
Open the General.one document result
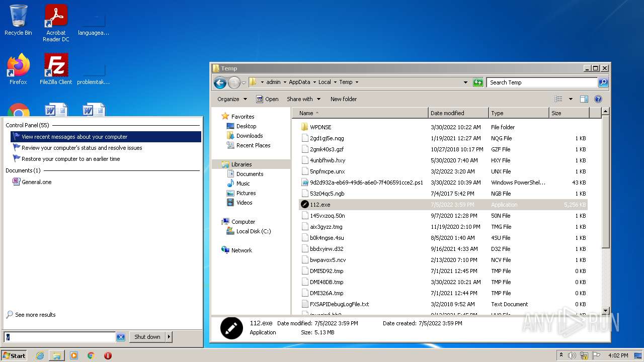point(36,182)
